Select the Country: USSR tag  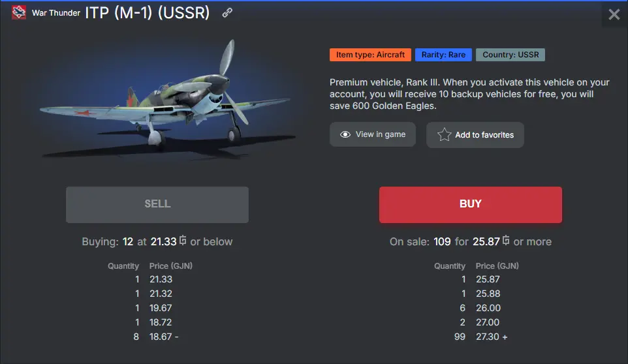(510, 55)
